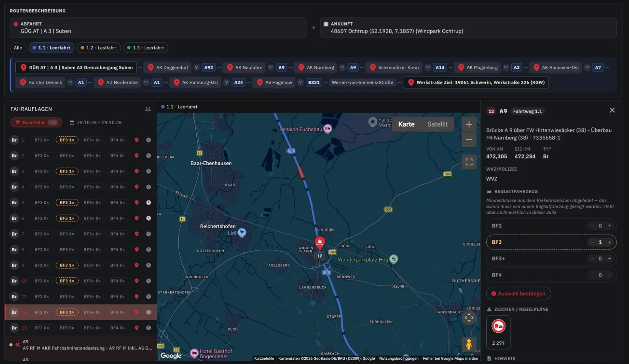Image resolution: width=629 pixels, height=364 pixels.
Task: Click Pension Fuchsbau map marker
Action: [x=328, y=129]
